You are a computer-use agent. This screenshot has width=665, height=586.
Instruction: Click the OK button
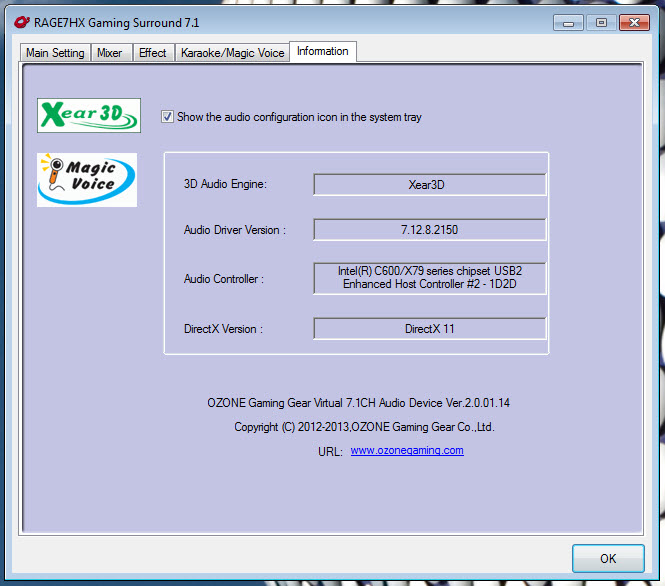[x=608, y=558]
